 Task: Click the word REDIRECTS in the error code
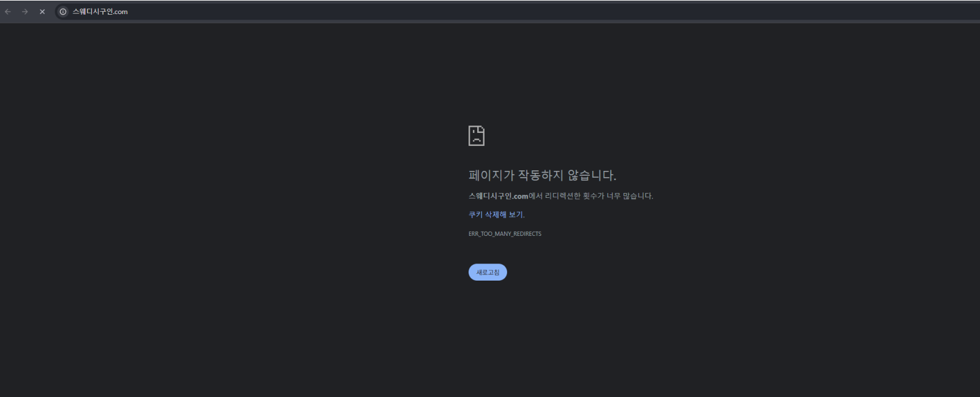[527, 234]
